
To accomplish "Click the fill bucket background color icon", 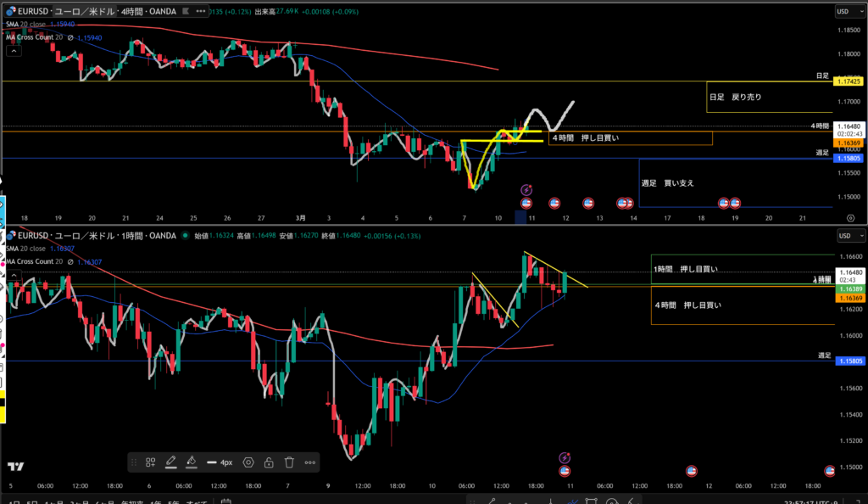I will (191, 462).
